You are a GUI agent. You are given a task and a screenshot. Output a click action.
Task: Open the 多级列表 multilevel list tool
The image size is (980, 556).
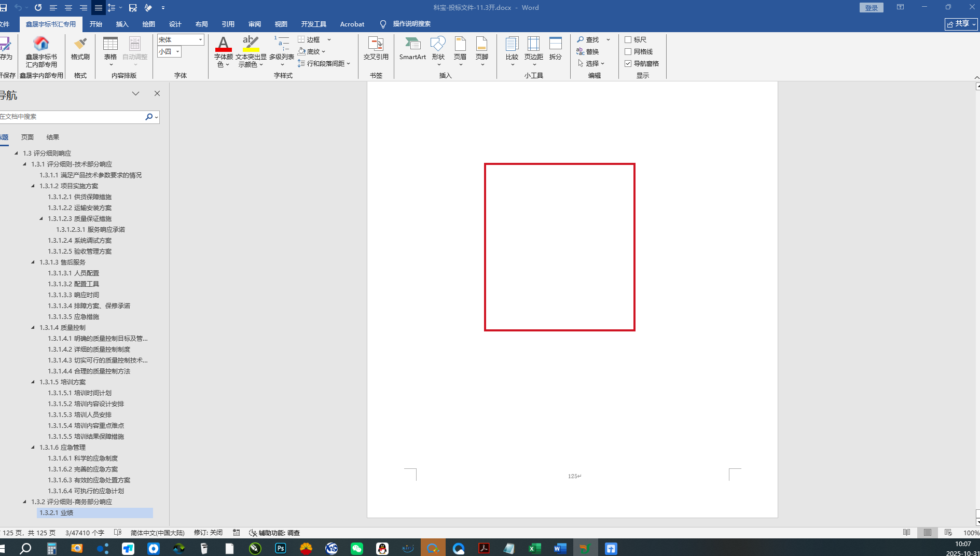point(281,50)
